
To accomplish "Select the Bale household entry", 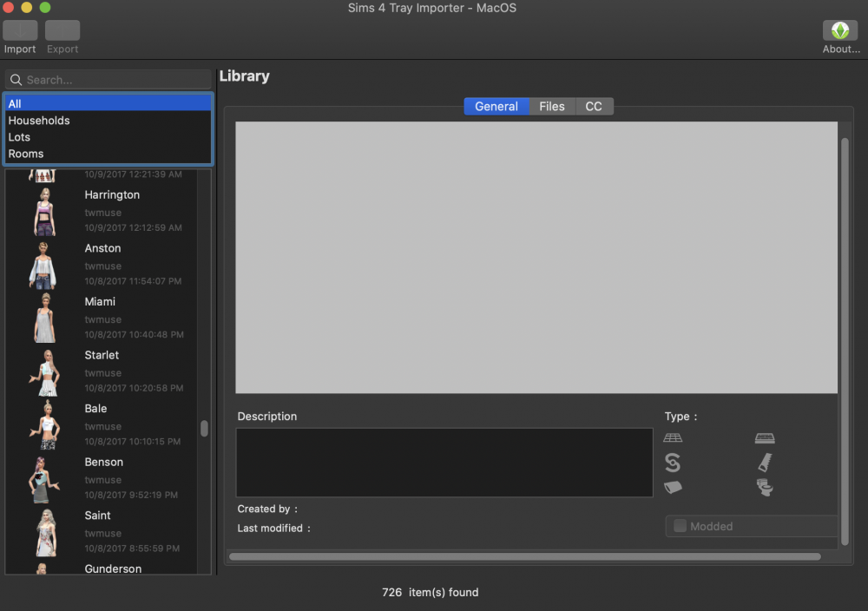I will click(x=102, y=425).
